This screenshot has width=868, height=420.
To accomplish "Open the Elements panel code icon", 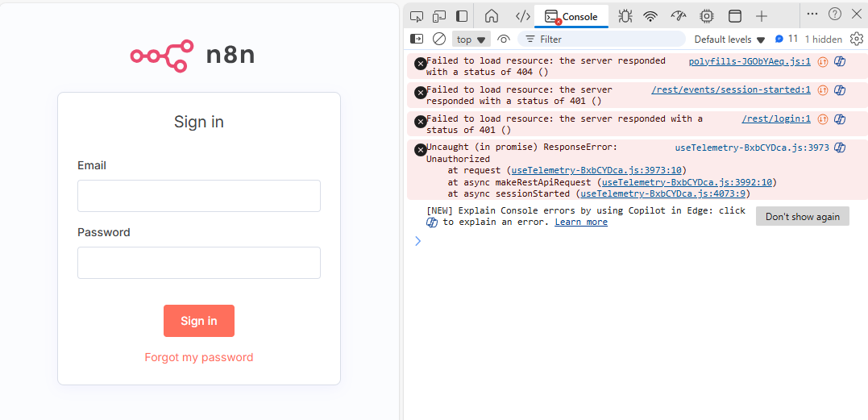I will coord(522,16).
